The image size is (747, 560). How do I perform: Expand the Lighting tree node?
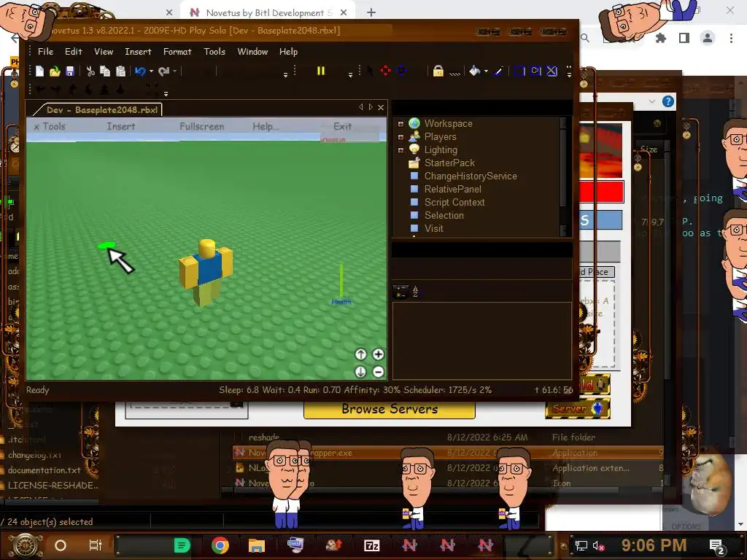click(400, 150)
